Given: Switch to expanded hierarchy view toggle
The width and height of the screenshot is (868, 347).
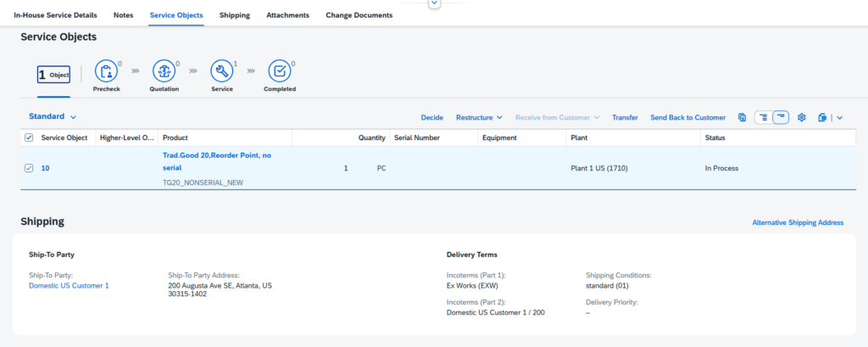Looking at the screenshot, I should 763,117.
